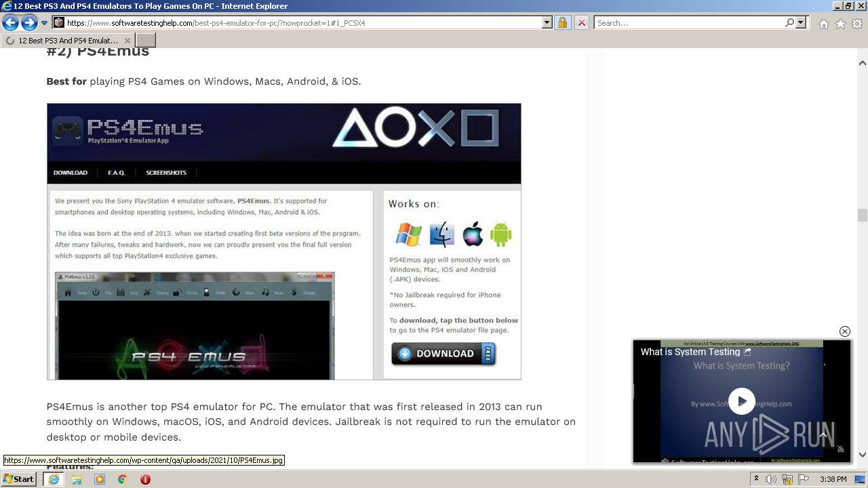Open Google Chrome from the taskbar

[x=122, y=479]
